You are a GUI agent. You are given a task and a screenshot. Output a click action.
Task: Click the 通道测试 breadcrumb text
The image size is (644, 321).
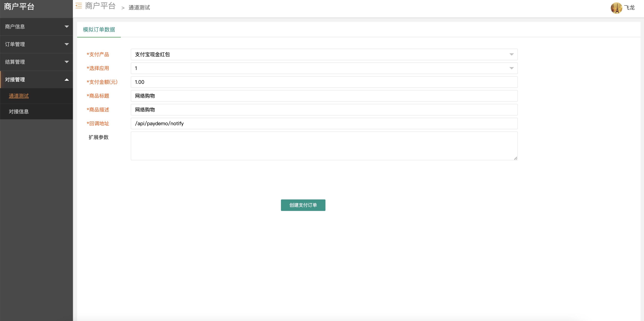[139, 8]
